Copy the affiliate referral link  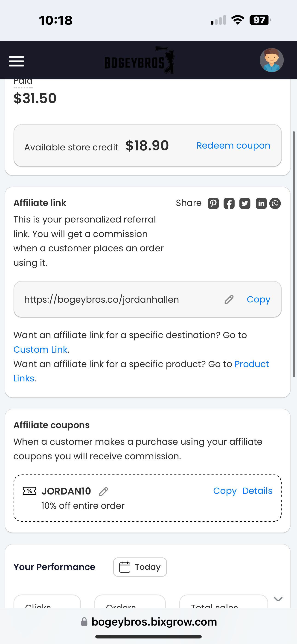(x=258, y=299)
